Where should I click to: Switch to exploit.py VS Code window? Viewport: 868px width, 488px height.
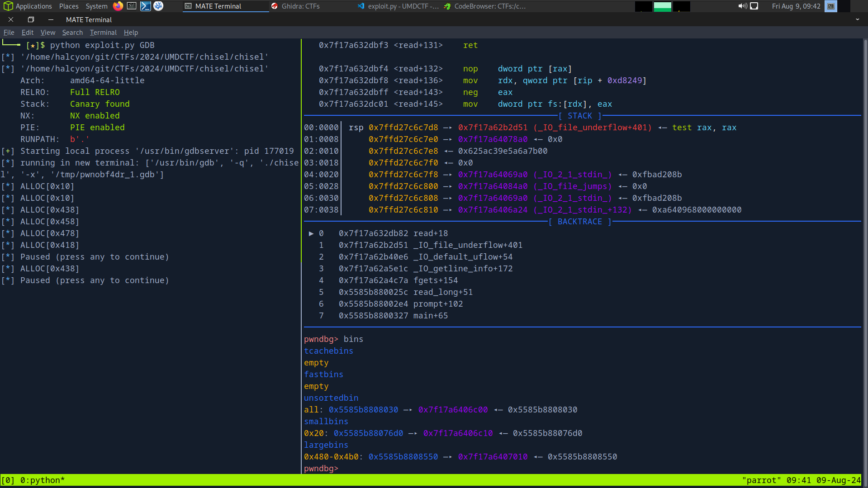coord(398,6)
